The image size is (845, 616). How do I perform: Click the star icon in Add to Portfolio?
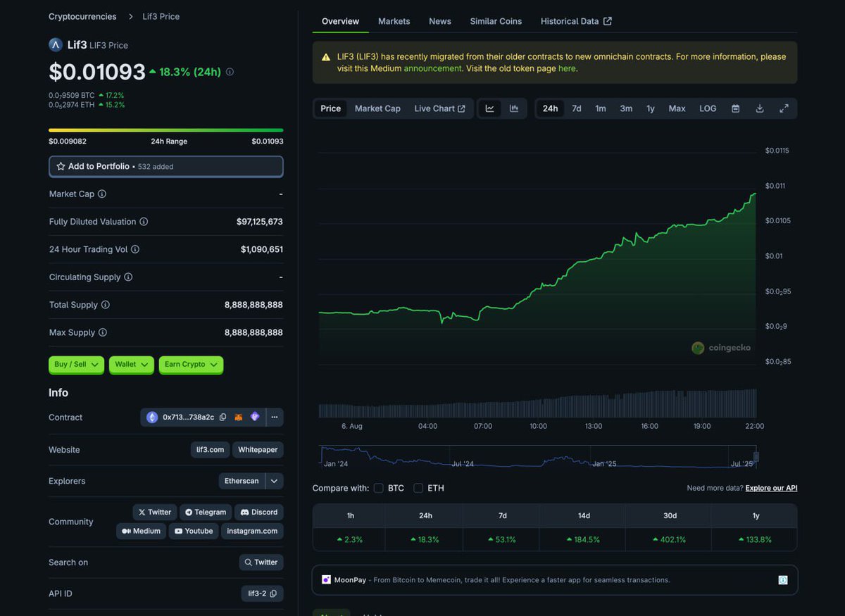pyautogui.click(x=61, y=166)
